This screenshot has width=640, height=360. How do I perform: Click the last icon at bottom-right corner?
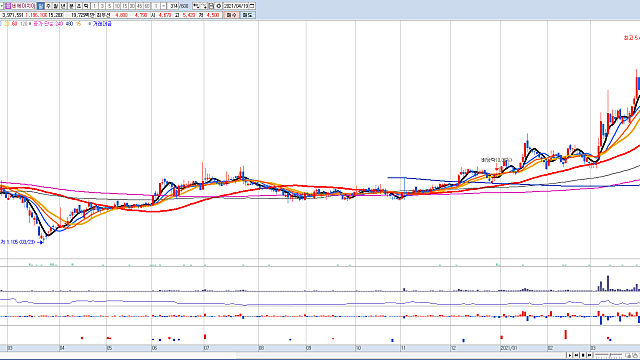tap(636, 356)
